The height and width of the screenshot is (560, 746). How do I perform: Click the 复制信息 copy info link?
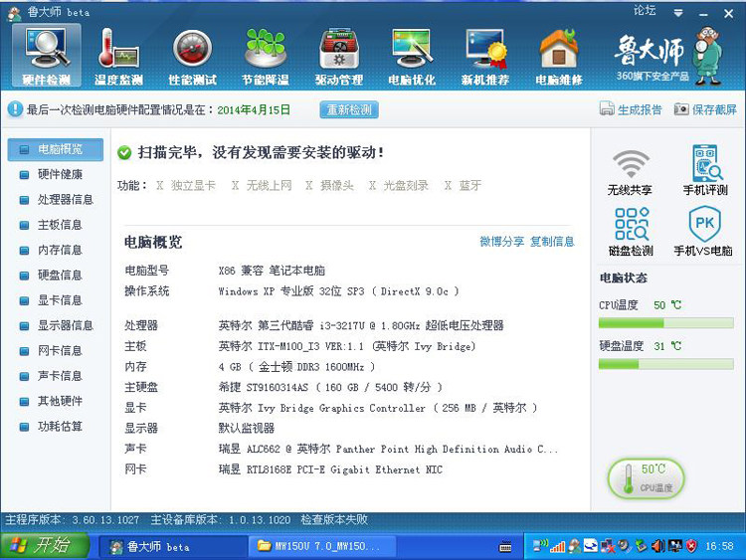(552, 242)
